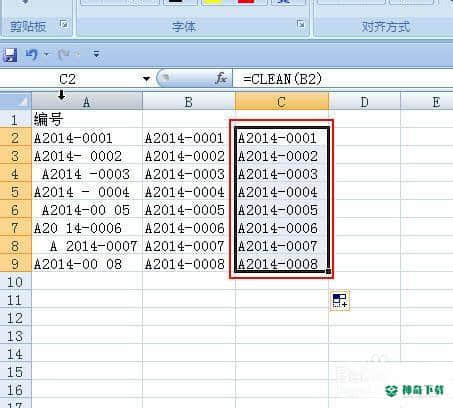This screenshot has height=408, width=453.
Task: Select cell A1 containing 编号
Action: [x=87, y=119]
